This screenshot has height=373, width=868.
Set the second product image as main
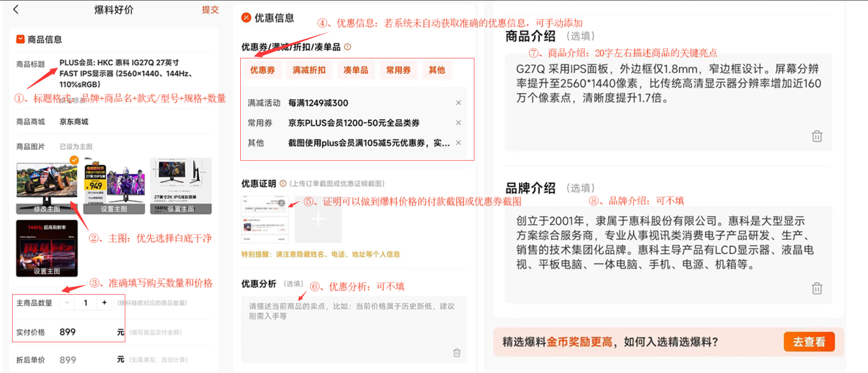point(114,209)
